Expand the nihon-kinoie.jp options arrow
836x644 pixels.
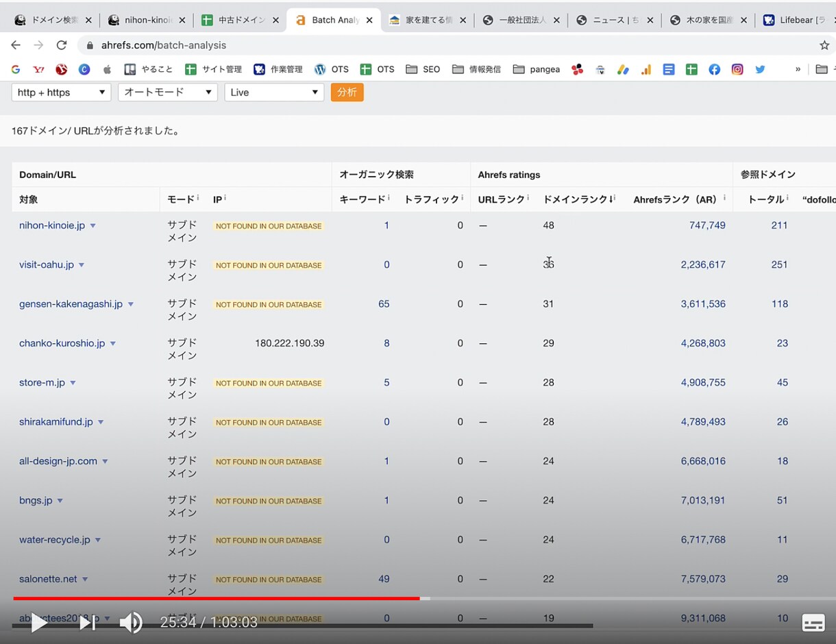pos(93,226)
